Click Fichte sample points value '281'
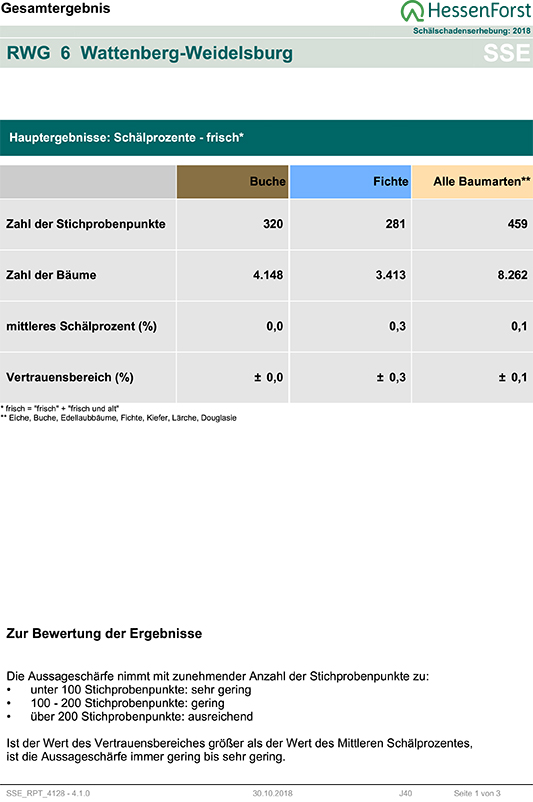533x802 pixels. pos(395,224)
